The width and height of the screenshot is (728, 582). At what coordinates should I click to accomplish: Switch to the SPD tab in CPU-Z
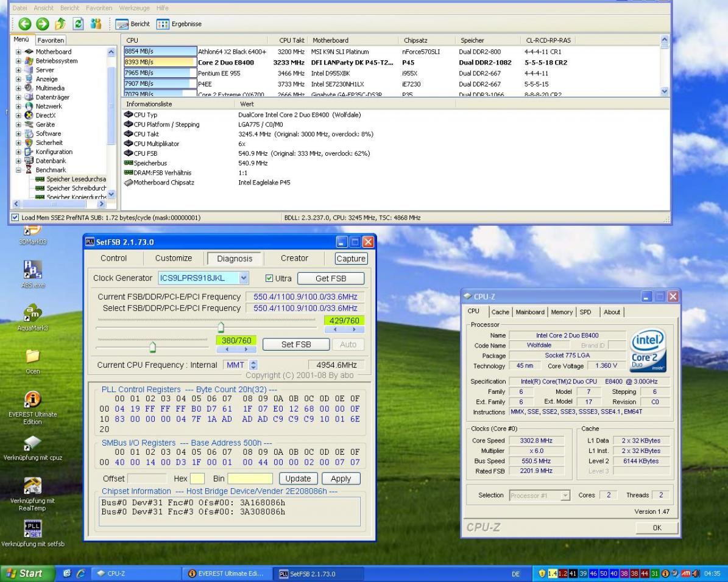point(585,312)
